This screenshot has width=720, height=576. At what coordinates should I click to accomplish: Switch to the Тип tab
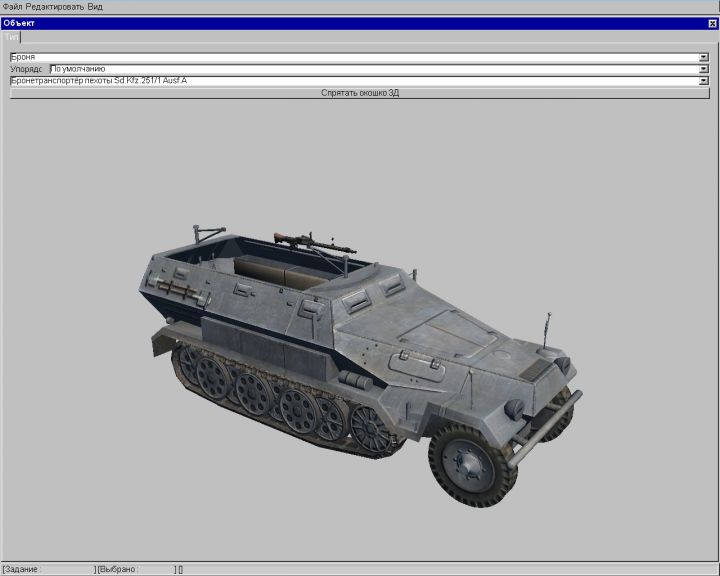(11, 36)
